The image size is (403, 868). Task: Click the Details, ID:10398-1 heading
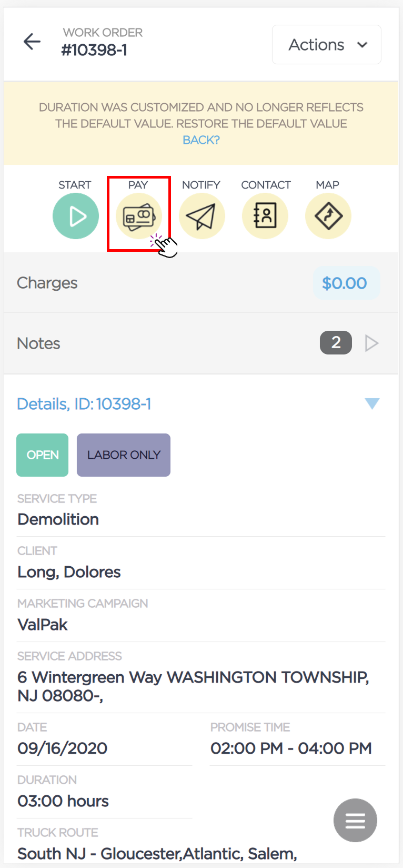[84, 404]
